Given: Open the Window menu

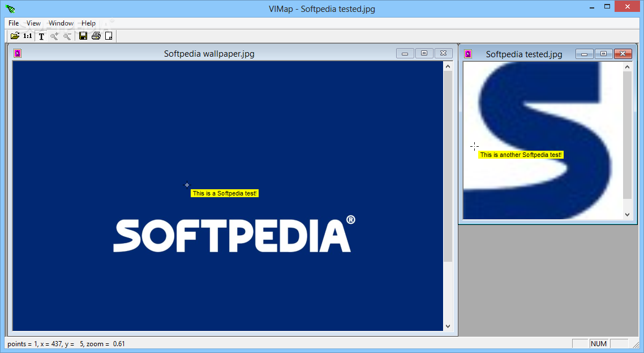Looking at the screenshot, I should (x=61, y=23).
